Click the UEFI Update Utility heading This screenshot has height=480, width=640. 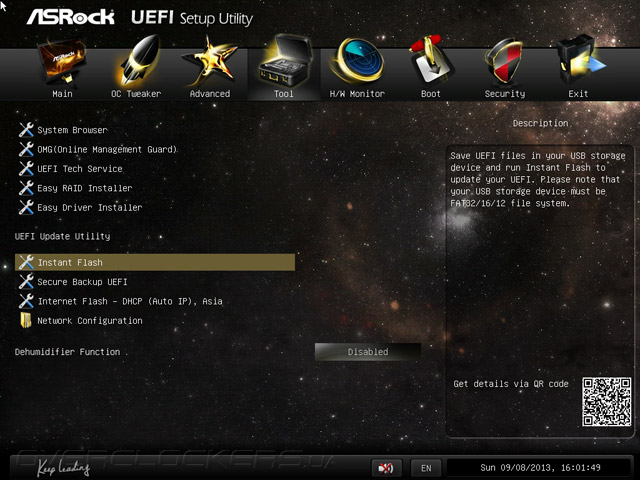pos(62,236)
